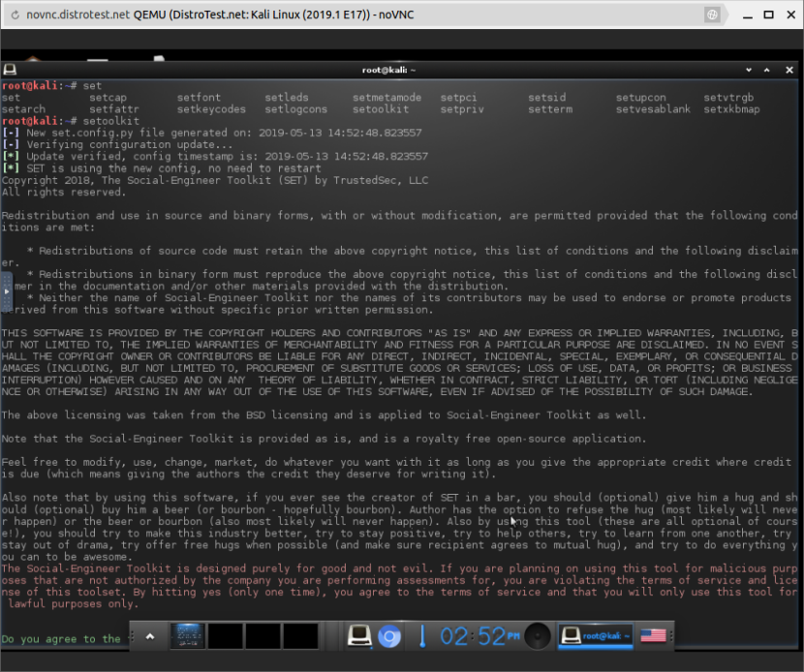The image size is (804, 672).
Task: Click the 'root@kali:~# setoolkit' command line
Action: pos(71,121)
